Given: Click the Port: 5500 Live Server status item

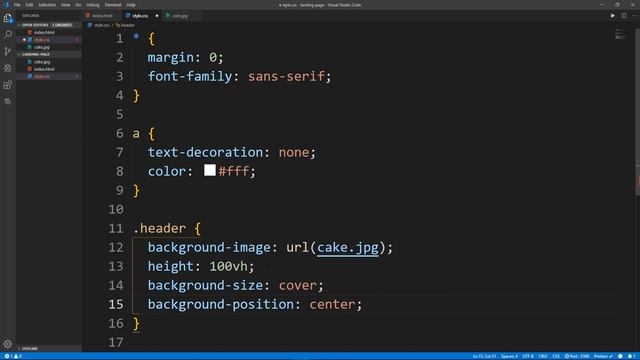Looking at the screenshot, I should point(577,356).
